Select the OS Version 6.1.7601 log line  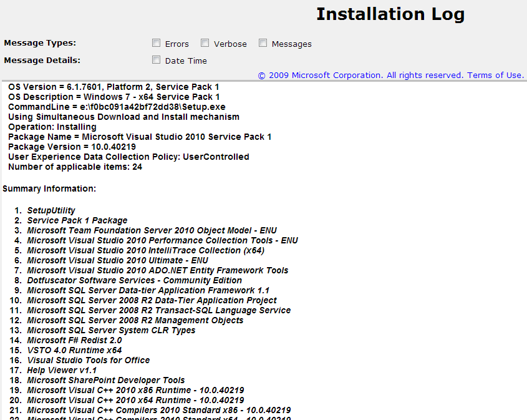click(114, 87)
